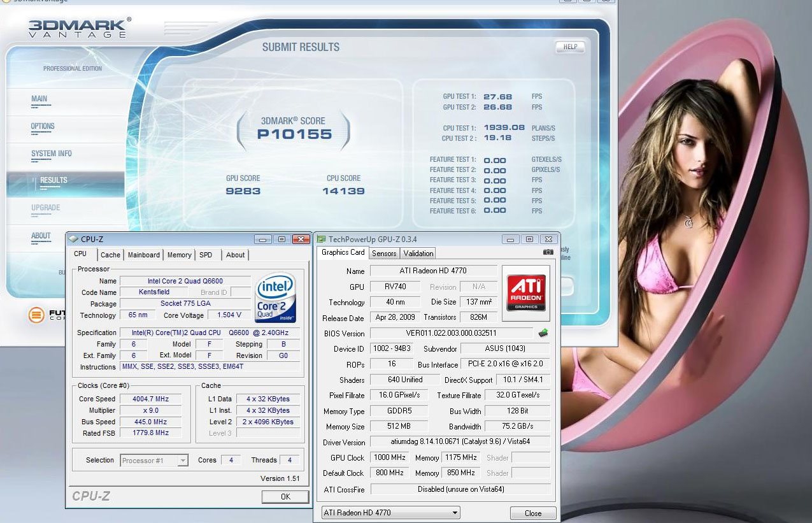Open the Memory tab in CPU-Z
The width and height of the screenshot is (812, 523).
tap(179, 255)
